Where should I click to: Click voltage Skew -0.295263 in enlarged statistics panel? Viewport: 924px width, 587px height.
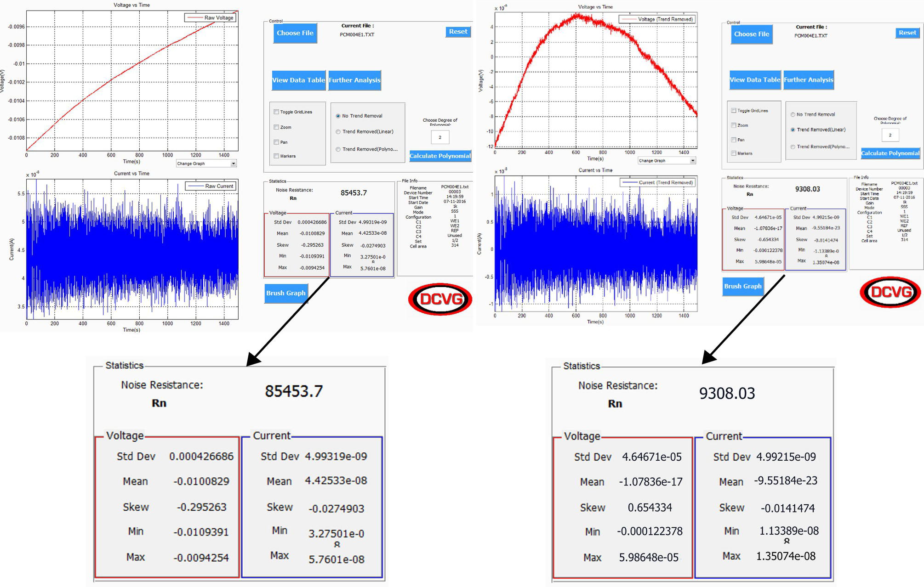click(x=202, y=507)
